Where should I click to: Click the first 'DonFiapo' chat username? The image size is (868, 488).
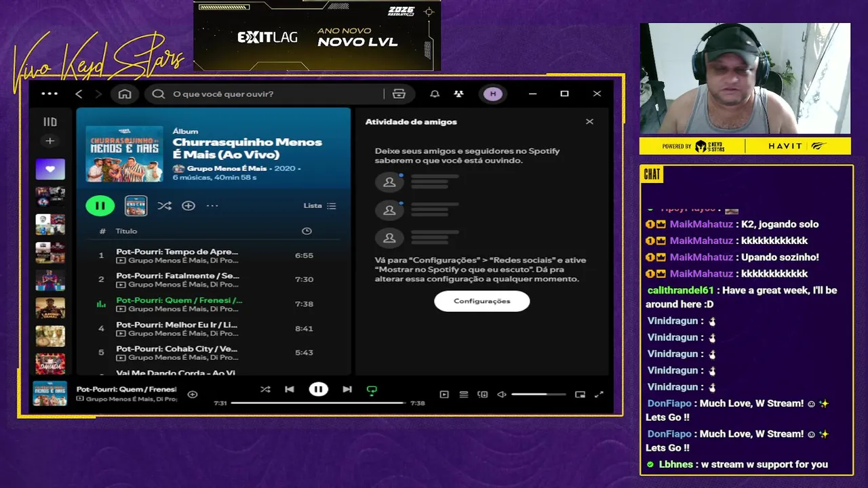click(669, 403)
